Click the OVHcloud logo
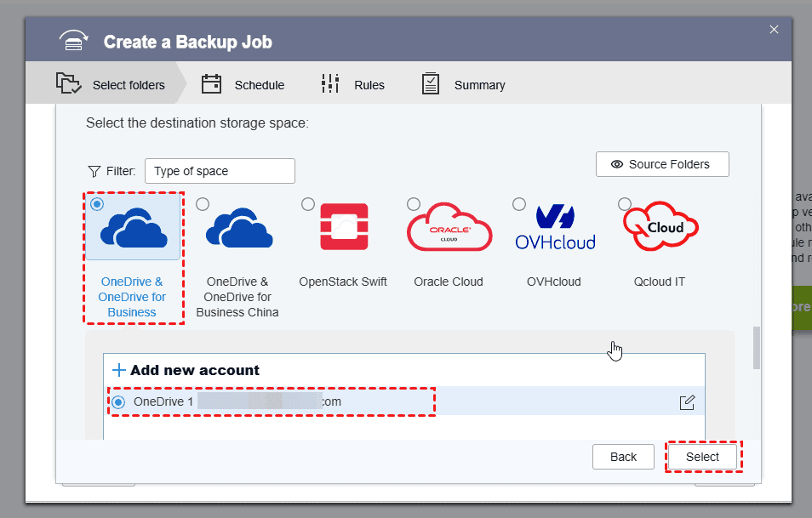This screenshot has height=518, width=812. [555, 227]
